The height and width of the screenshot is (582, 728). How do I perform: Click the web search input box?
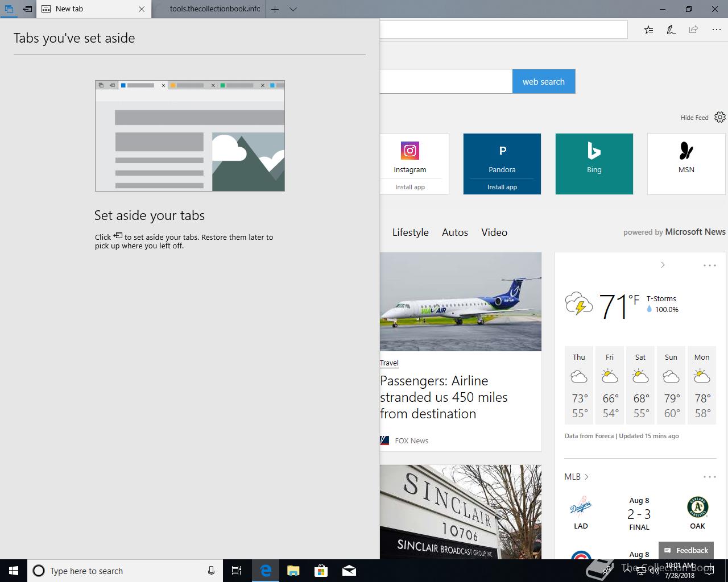point(446,81)
